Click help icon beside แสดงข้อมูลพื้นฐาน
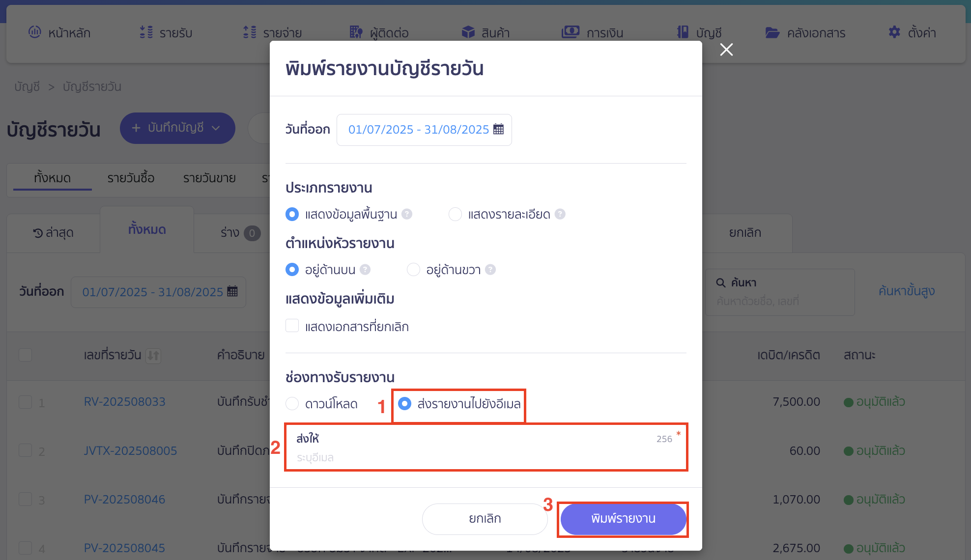The image size is (971, 560). pos(407,214)
